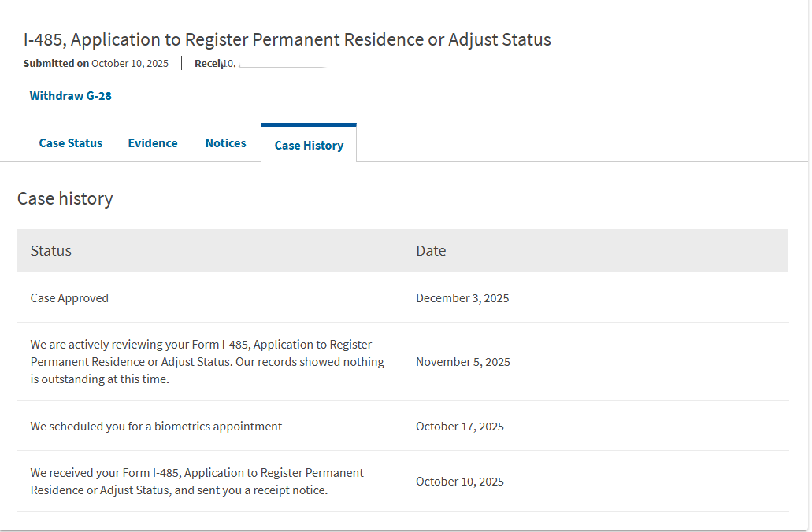Viewport: 812px width, 532px height.
Task: Click the I-485 application page title
Action: [287, 39]
